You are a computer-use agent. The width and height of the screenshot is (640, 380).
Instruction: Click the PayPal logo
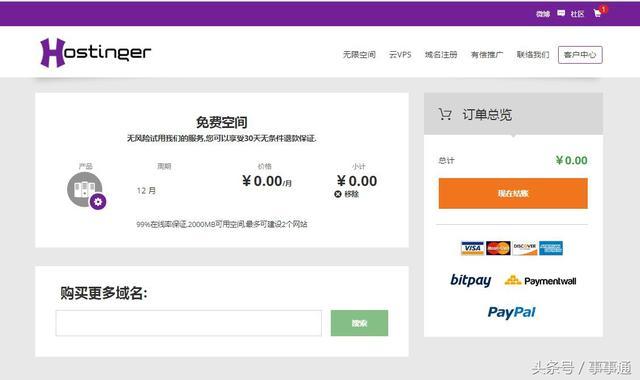[x=511, y=313]
